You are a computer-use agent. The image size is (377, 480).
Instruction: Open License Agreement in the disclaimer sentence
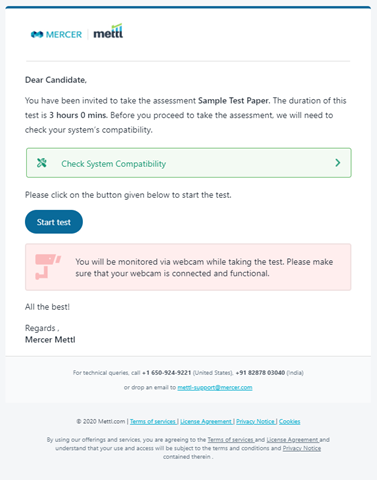(292, 440)
